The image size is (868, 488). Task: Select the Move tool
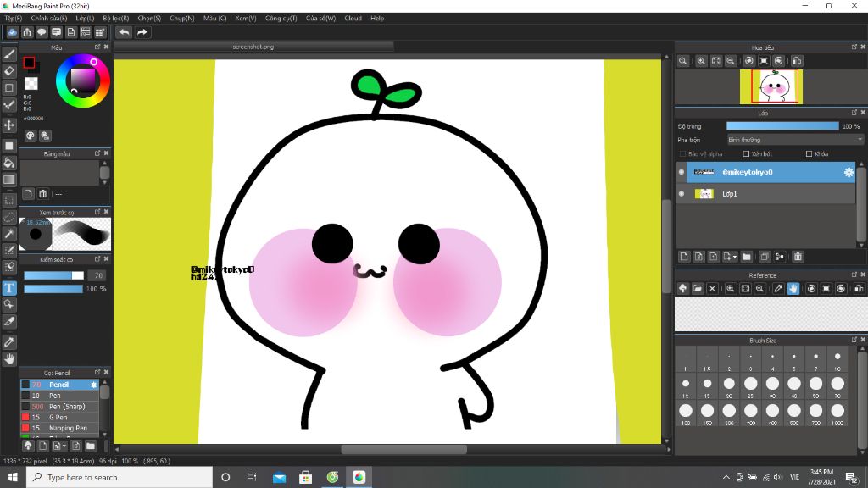click(x=9, y=125)
